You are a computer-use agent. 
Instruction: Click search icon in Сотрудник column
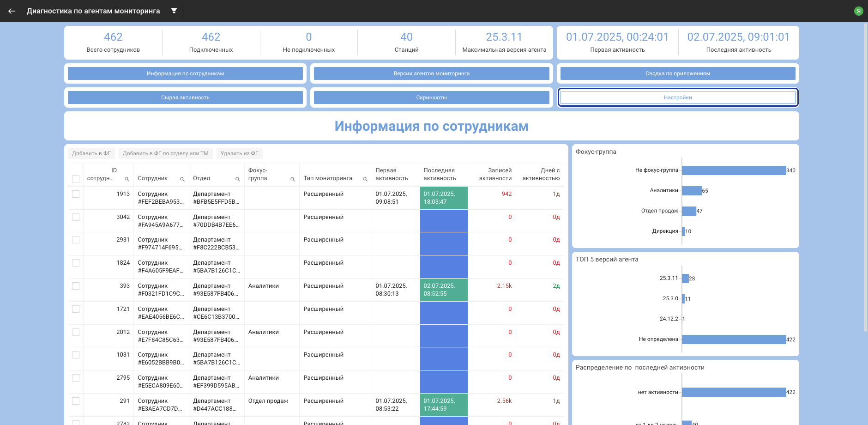(x=182, y=179)
